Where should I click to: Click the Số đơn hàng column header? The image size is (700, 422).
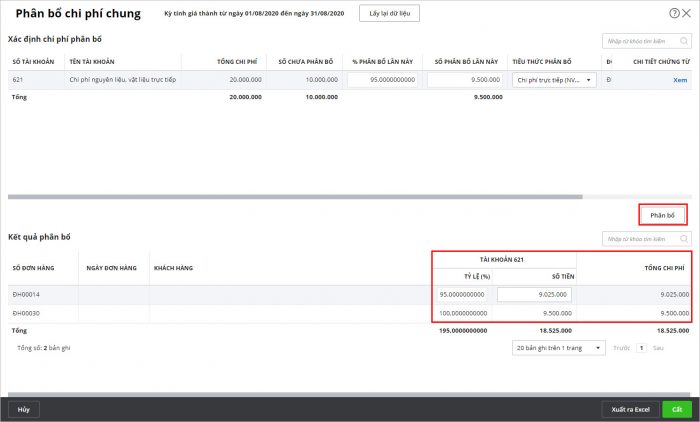point(32,268)
